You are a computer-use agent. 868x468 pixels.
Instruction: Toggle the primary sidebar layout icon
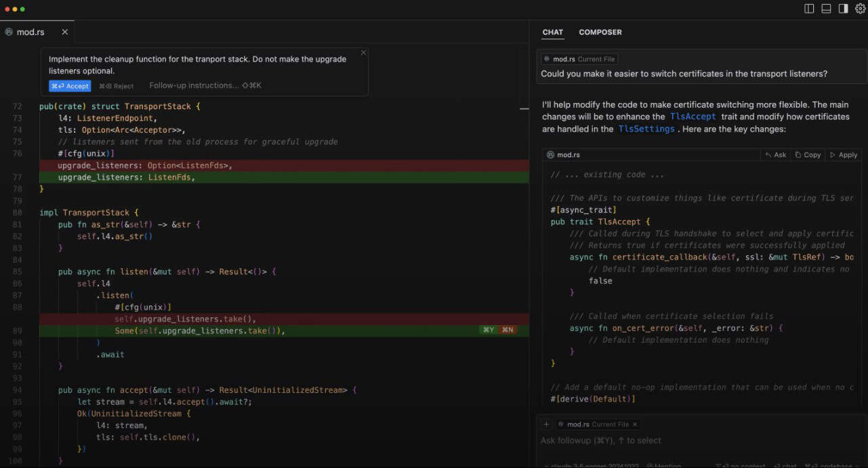pyautogui.click(x=809, y=9)
